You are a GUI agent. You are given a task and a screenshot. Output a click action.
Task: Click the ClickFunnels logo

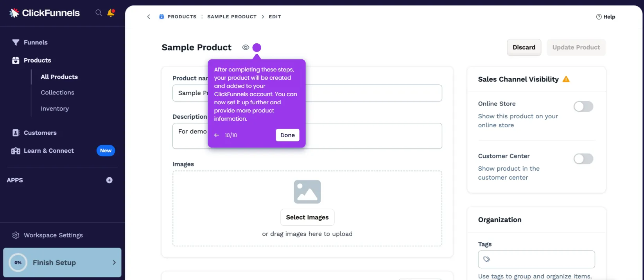coord(44,13)
